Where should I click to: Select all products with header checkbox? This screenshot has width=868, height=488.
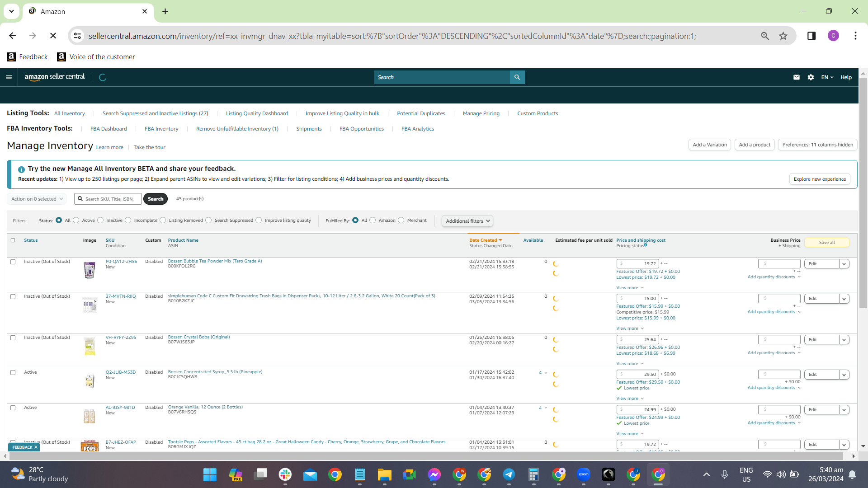(x=13, y=240)
